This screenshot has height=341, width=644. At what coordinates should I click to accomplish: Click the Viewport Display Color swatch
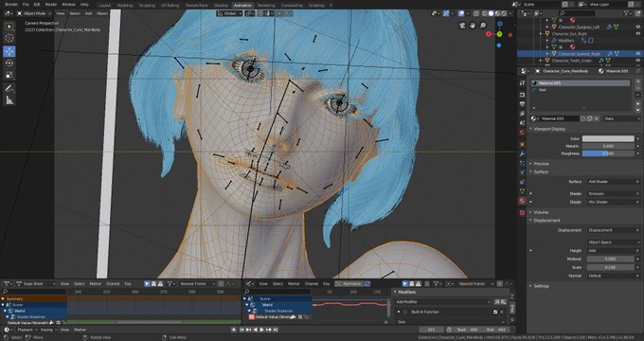click(608, 139)
